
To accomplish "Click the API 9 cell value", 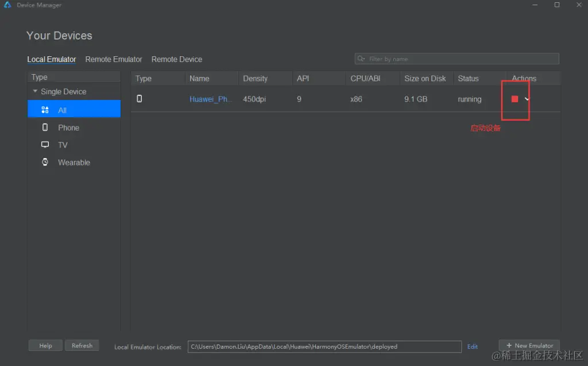I will pyautogui.click(x=299, y=99).
